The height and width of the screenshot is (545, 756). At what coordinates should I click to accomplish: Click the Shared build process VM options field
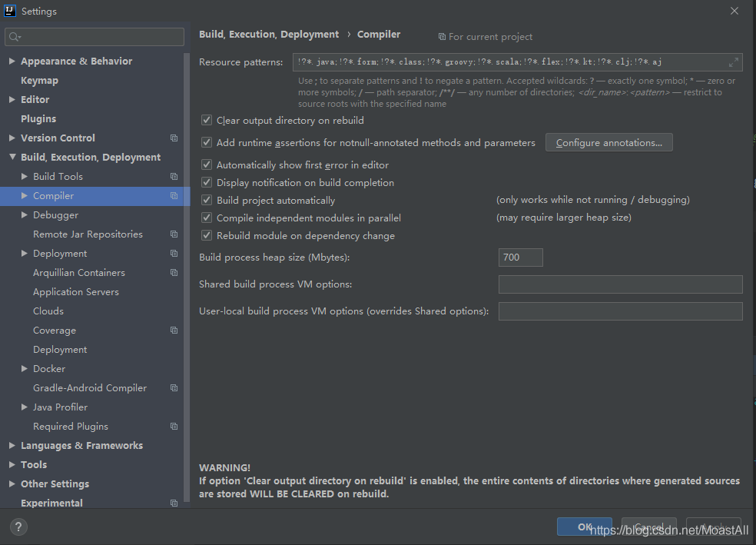(x=620, y=284)
